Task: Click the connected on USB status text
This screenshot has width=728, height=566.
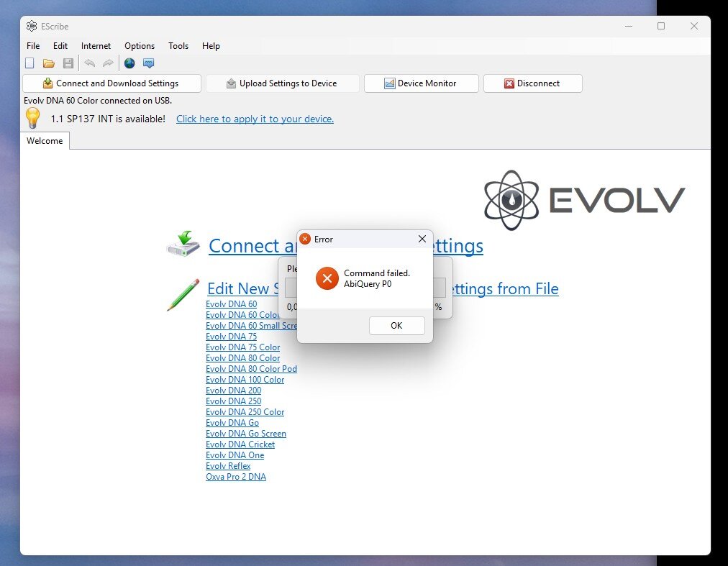Action: tap(98, 101)
